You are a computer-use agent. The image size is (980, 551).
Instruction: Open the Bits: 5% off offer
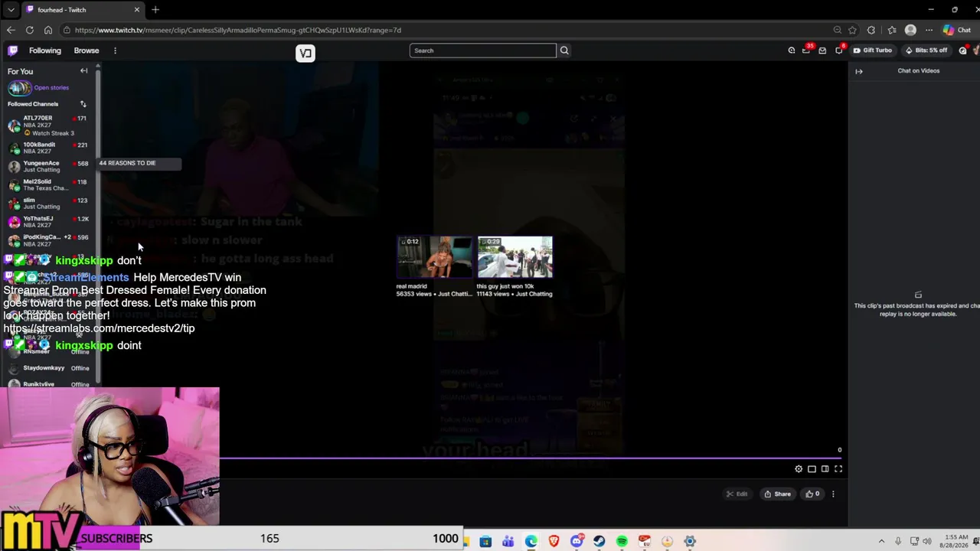click(x=926, y=51)
